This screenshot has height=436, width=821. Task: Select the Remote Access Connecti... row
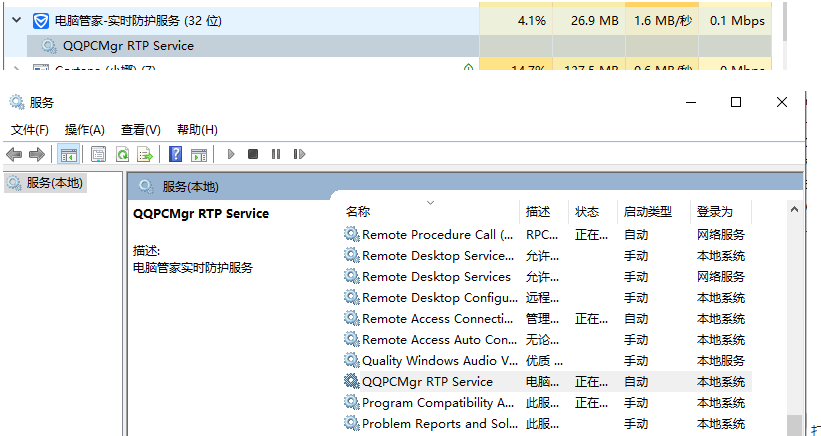click(547, 318)
